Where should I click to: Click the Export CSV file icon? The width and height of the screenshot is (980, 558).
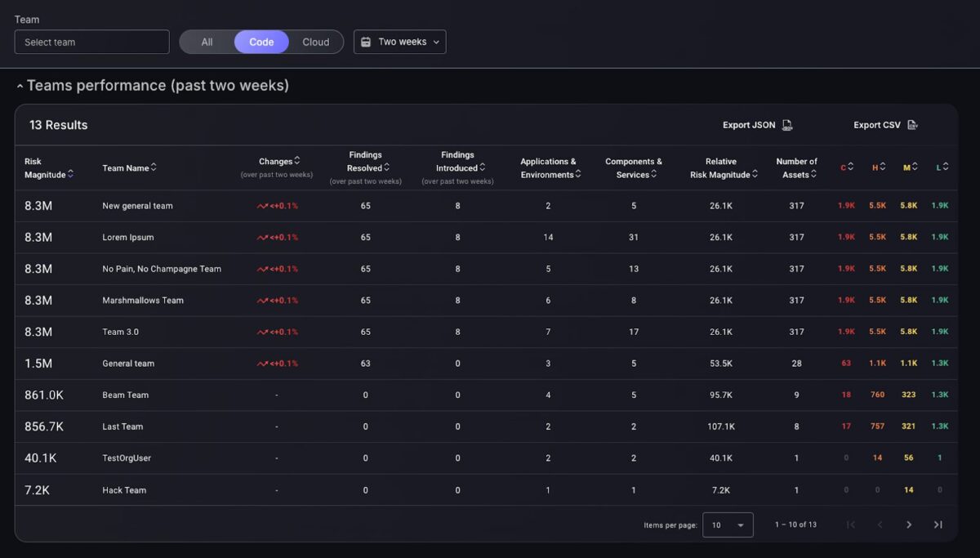click(913, 125)
